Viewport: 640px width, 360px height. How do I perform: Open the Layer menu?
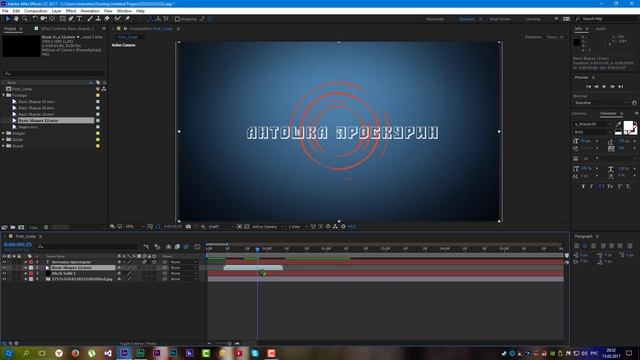pos(56,11)
